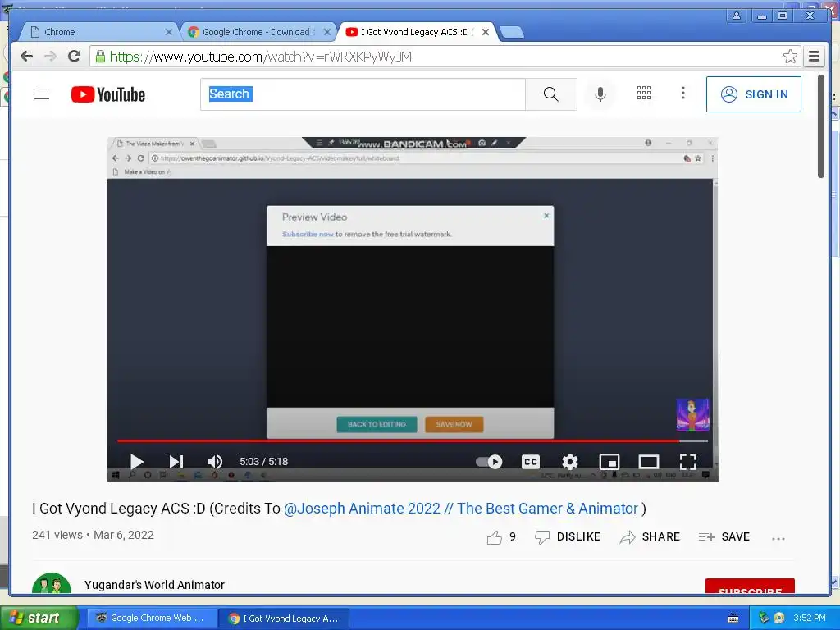Switch to theater mode

pos(648,461)
